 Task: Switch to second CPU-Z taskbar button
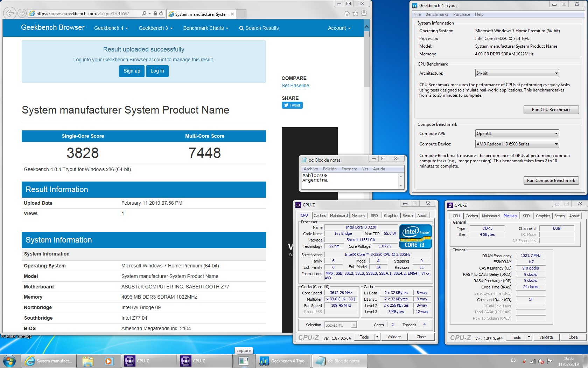[x=205, y=361]
